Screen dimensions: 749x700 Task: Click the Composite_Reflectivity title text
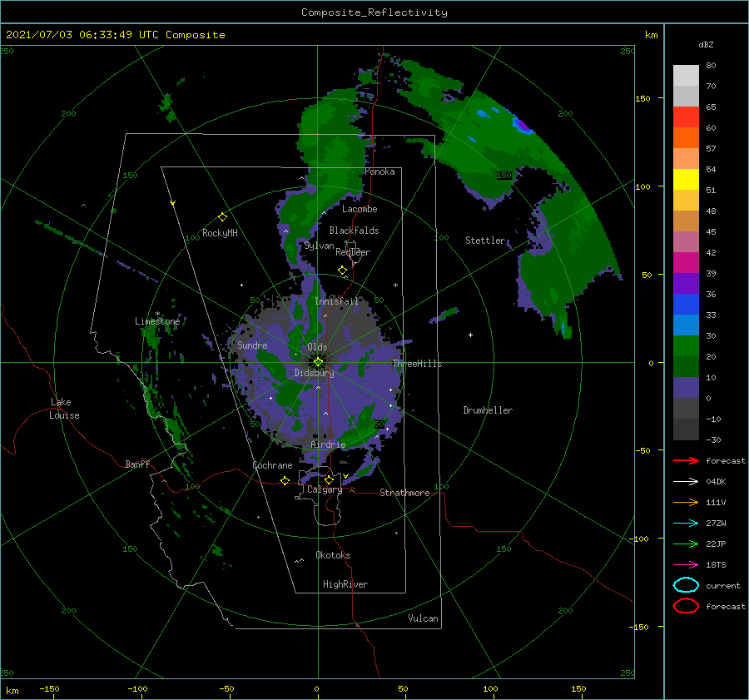coord(374,12)
